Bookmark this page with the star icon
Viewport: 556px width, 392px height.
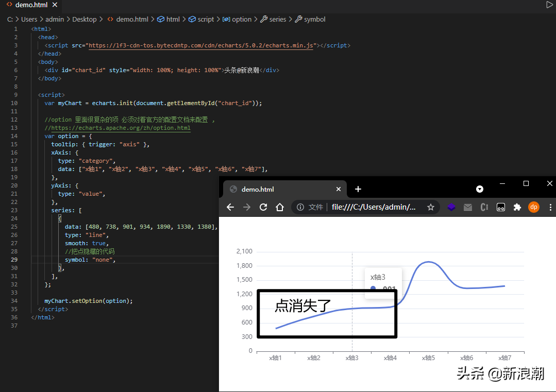(x=431, y=207)
